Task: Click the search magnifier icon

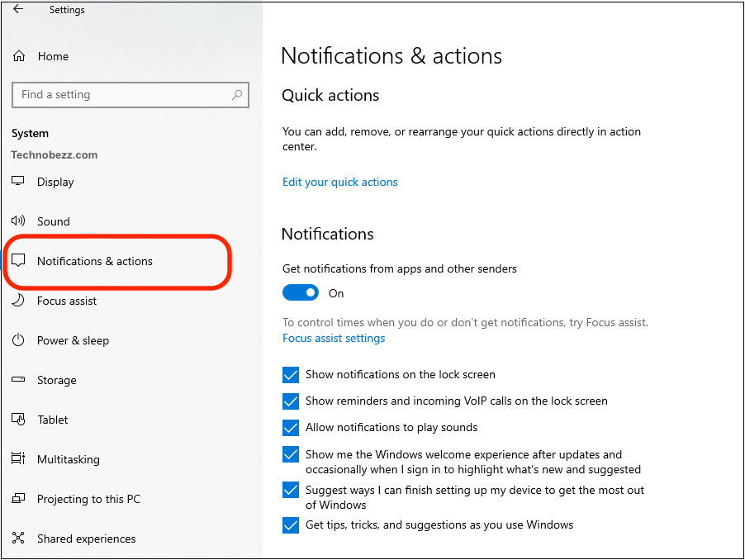Action: 236,94
